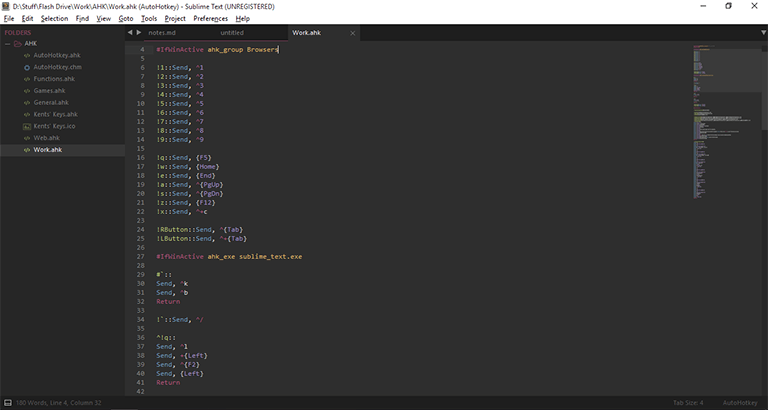Select the Work.ahk tab

307,33
